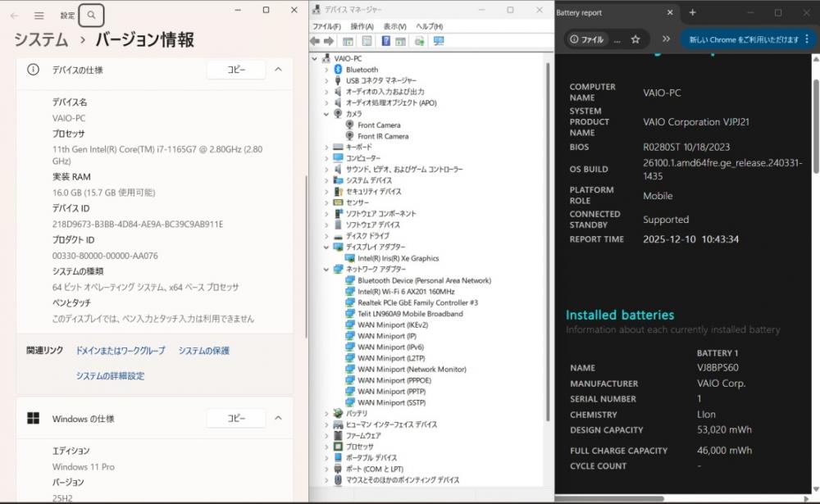Copy Windows specifications with コピー button
This screenshot has height=504, width=820.
236,418
